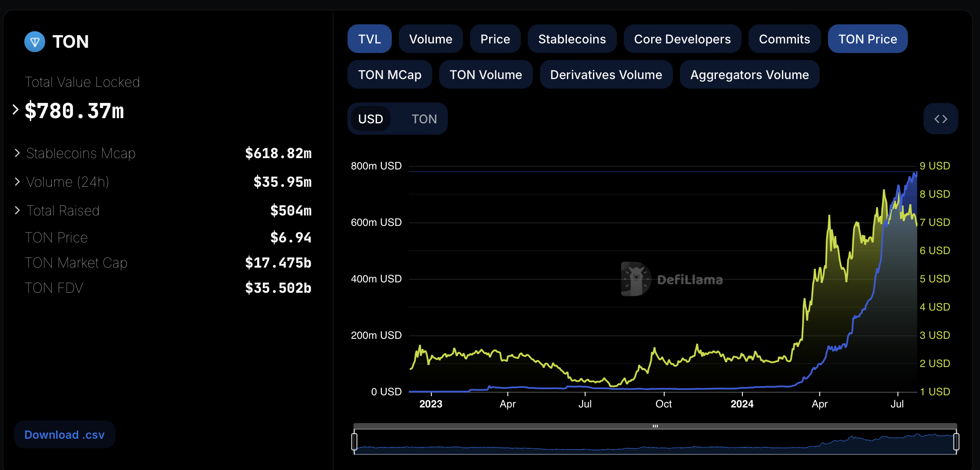
Task: Click the TON logo icon
Action: 35,42
